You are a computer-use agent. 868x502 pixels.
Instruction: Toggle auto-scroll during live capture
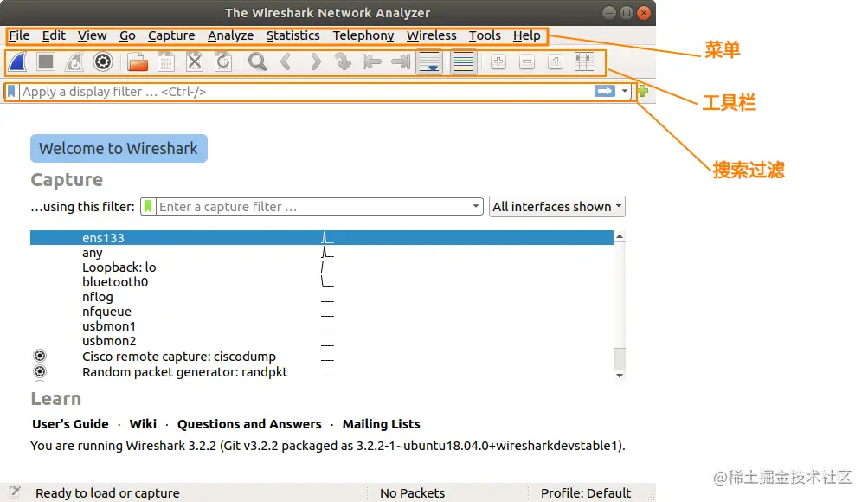click(429, 62)
